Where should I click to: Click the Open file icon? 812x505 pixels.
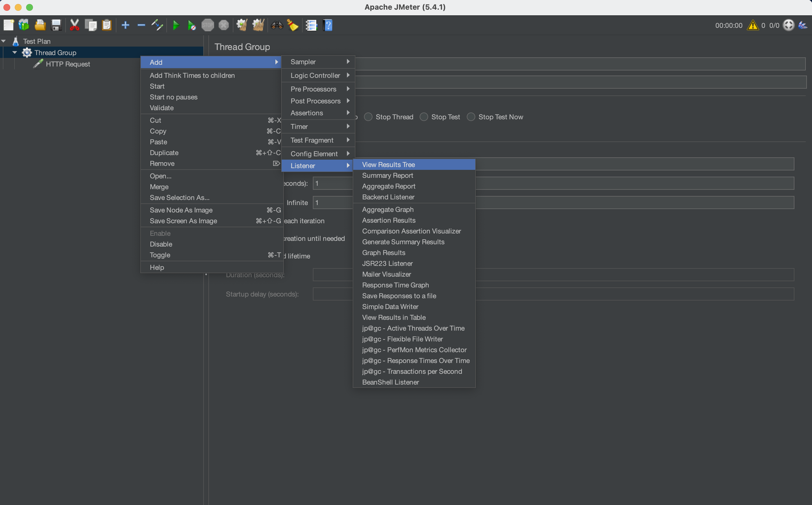point(40,25)
